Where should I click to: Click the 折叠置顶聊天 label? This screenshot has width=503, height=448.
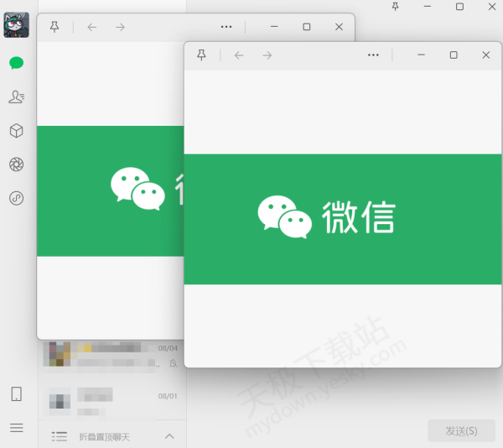(x=104, y=437)
